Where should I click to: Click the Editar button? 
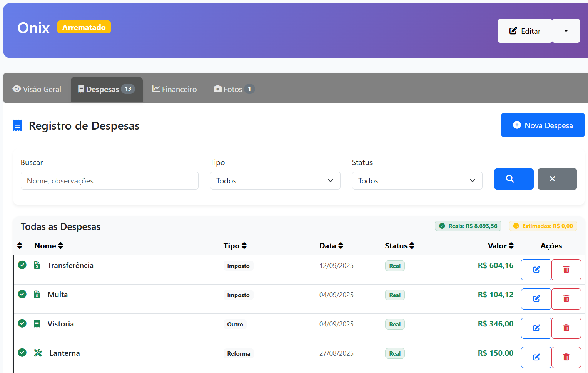point(525,31)
